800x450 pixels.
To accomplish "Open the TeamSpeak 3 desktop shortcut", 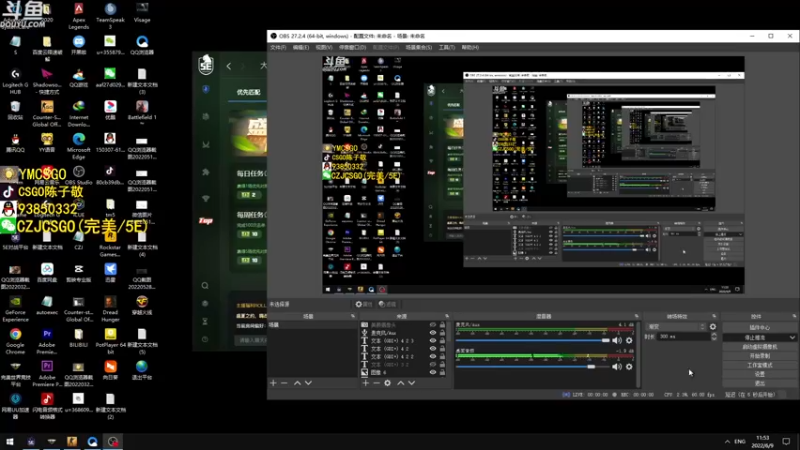I will coord(110,16).
